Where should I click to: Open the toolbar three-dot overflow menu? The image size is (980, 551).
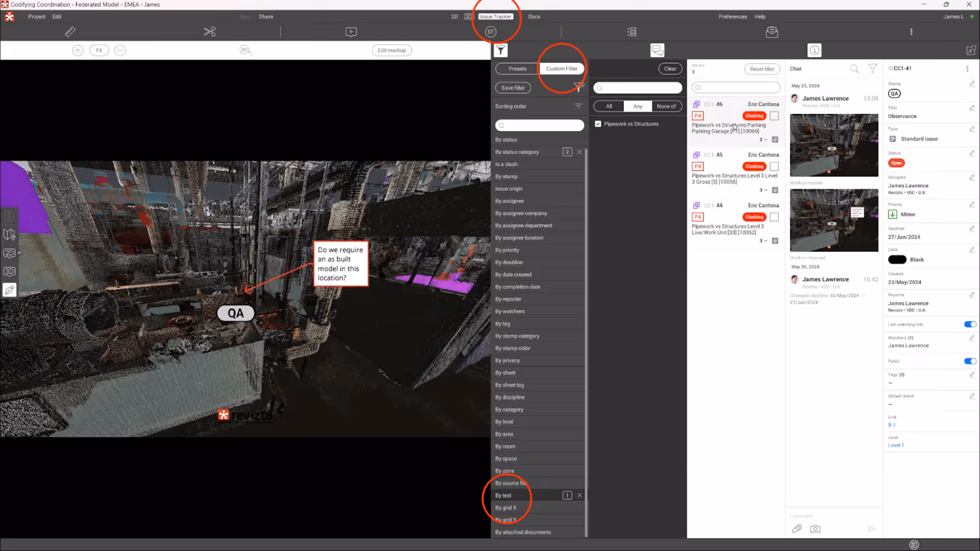[x=911, y=32]
